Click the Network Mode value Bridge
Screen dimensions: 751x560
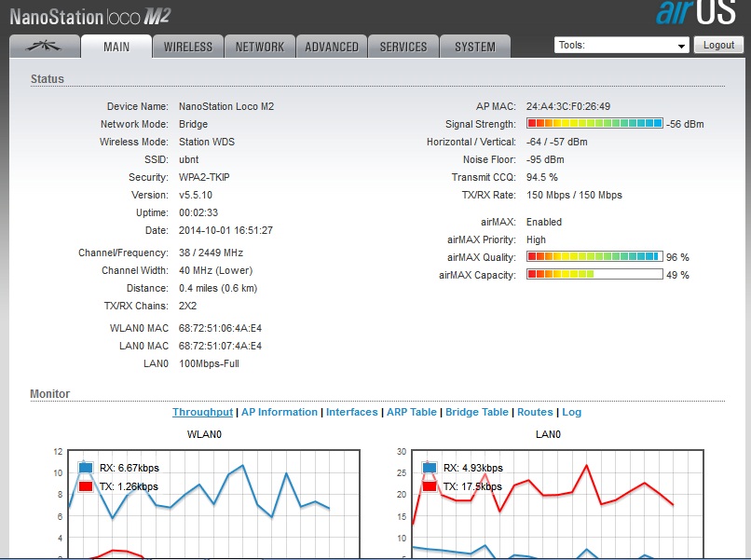pos(194,124)
